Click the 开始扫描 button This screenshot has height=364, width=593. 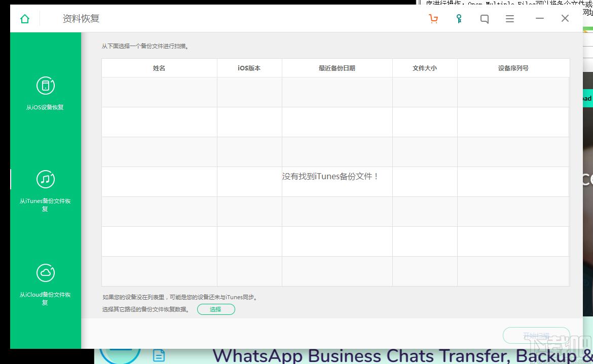point(536,335)
